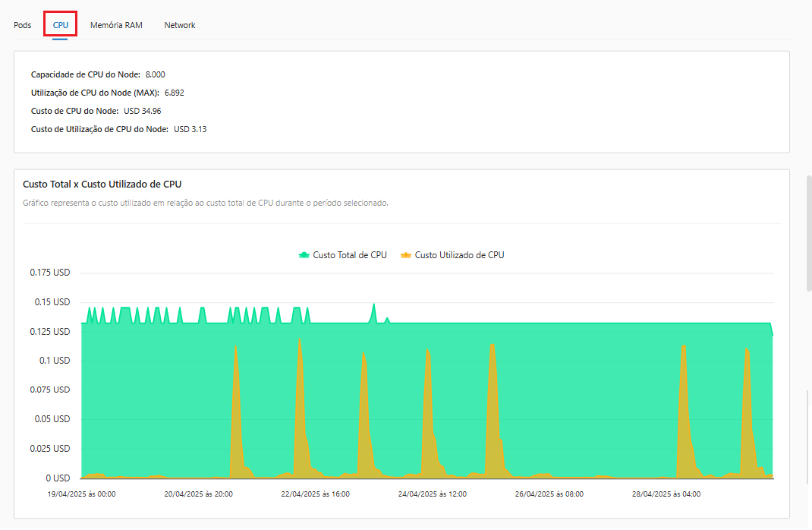Click the upper vertical scrollbar thumb on the right
Image resolution: width=812 pixels, height=530 pixels.
tap(808, 232)
